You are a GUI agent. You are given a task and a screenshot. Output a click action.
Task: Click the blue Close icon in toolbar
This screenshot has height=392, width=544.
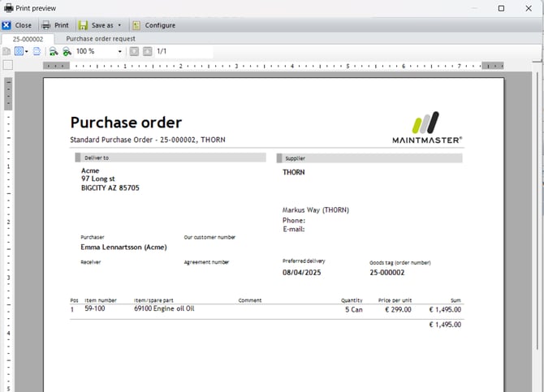[x=6, y=25]
